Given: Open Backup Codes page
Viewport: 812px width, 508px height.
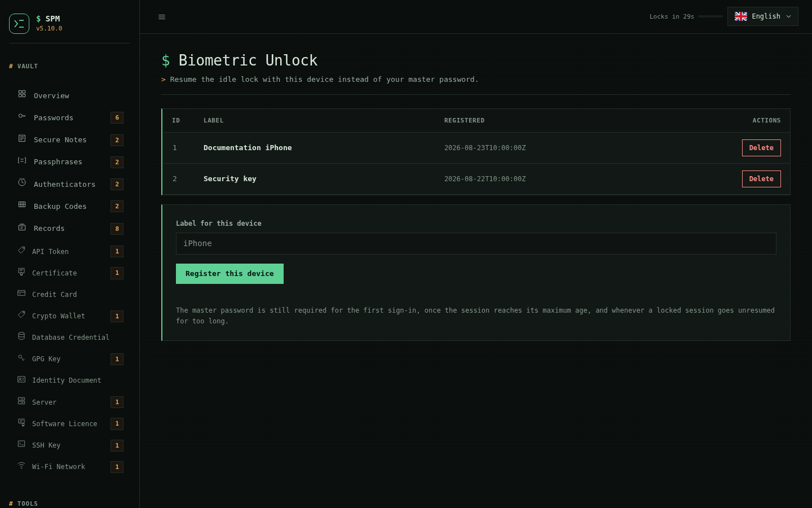Looking at the screenshot, I should (70, 206).
